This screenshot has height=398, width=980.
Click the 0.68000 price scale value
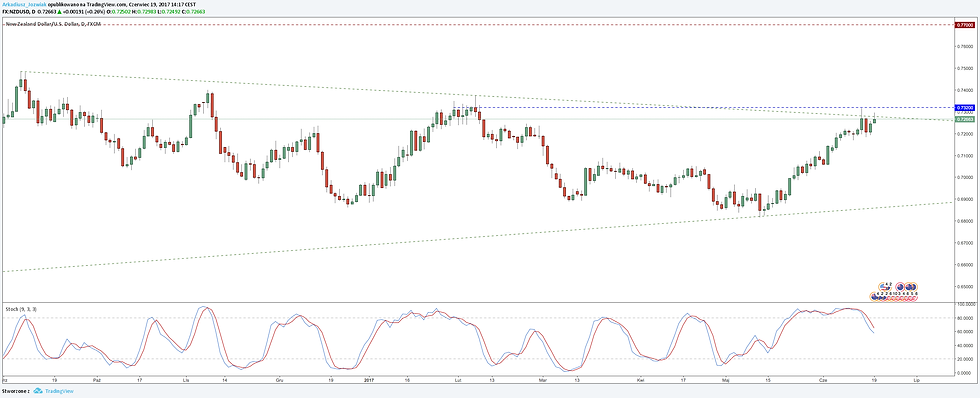pos(964,221)
